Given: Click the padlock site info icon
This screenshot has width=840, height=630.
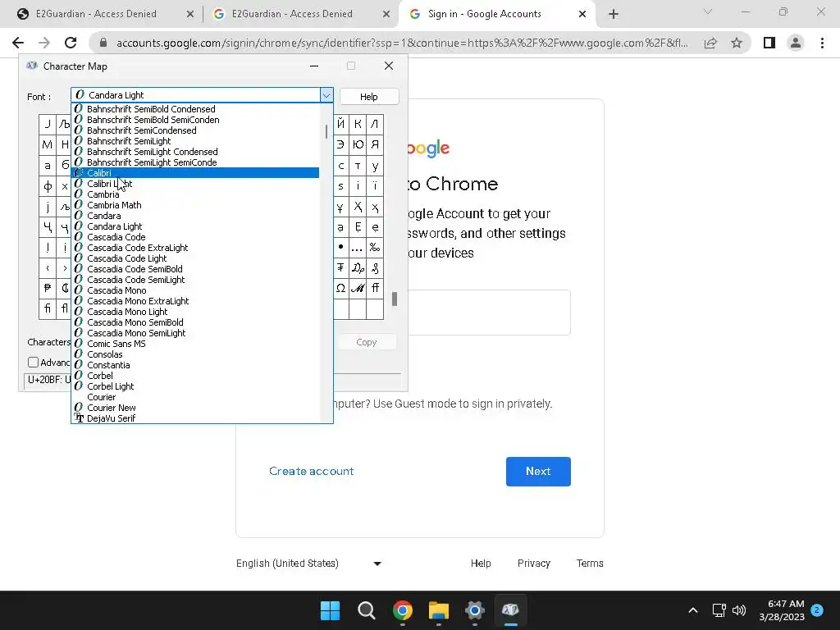Looking at the screenshot, I should (x=104, y=43).
